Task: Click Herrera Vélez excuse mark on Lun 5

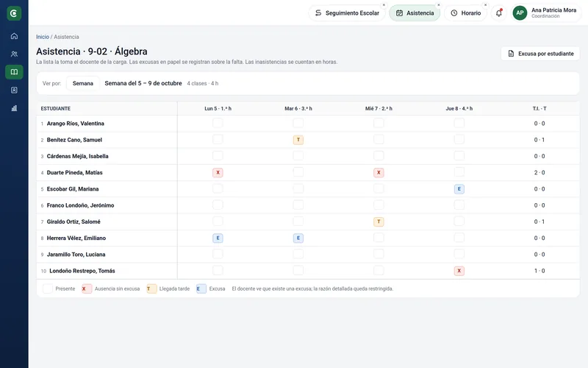Action: tap(218, 238)
